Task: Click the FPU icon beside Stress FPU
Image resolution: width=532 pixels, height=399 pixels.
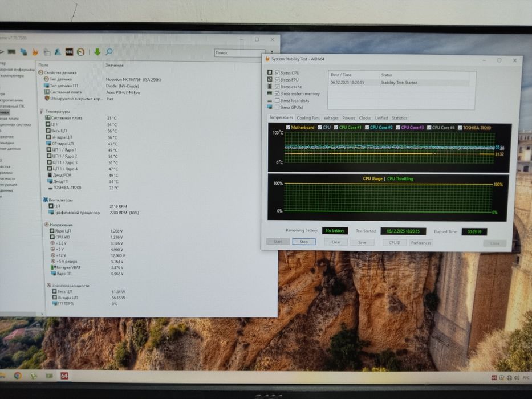Action: click(270, 79)
